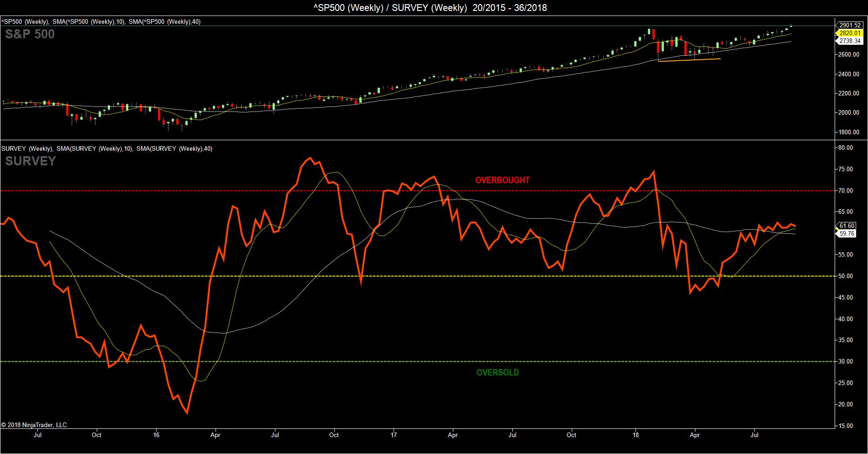This screenshot has height=454, width=868.
Task: Click the 15.00 survey axis label
Action: coord(846,426)
